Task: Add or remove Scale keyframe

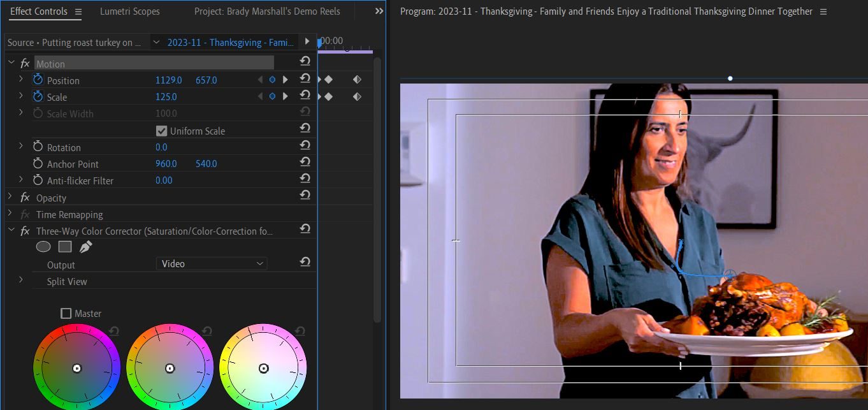Action: (x=272, y=96)
